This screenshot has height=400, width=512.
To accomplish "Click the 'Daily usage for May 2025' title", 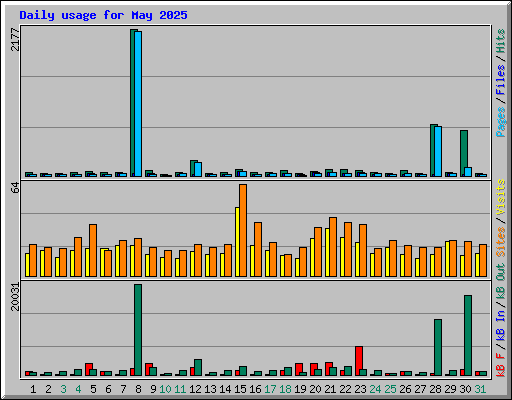I will (103, 15).
